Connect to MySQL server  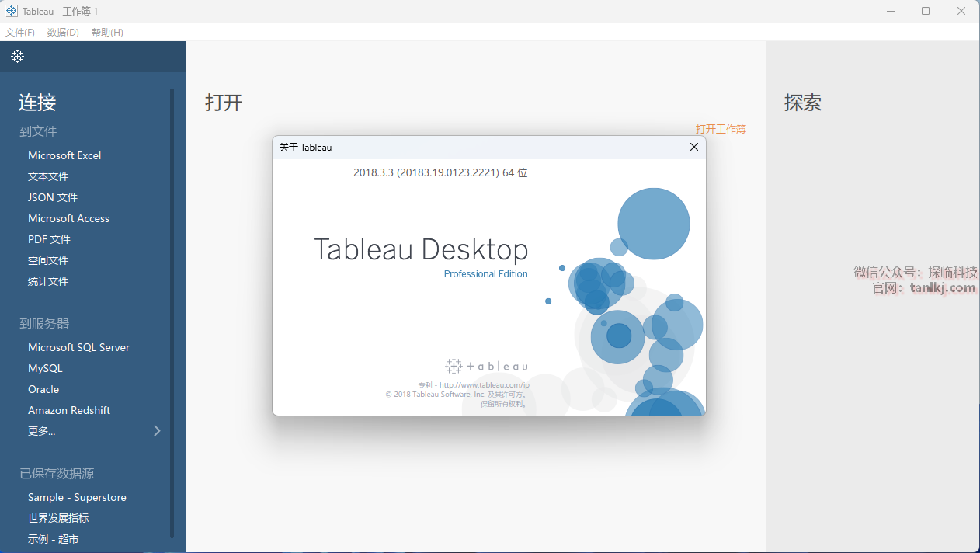[x=45, y=368]
